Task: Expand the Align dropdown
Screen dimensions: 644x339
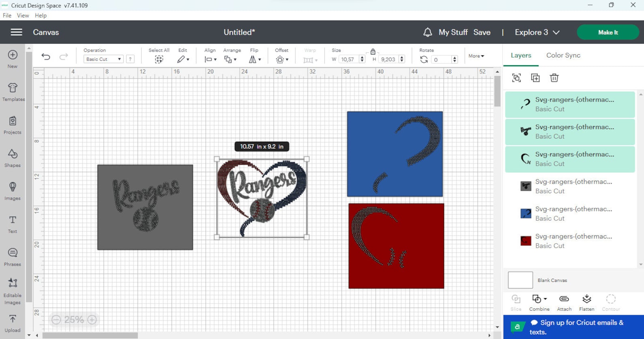Action: click(210, 60)
